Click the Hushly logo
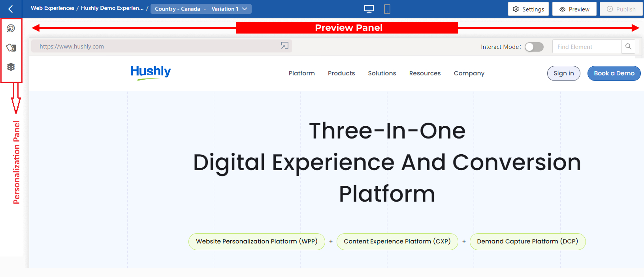The width and height of the screenshot is (644, 277). (151, 73)
